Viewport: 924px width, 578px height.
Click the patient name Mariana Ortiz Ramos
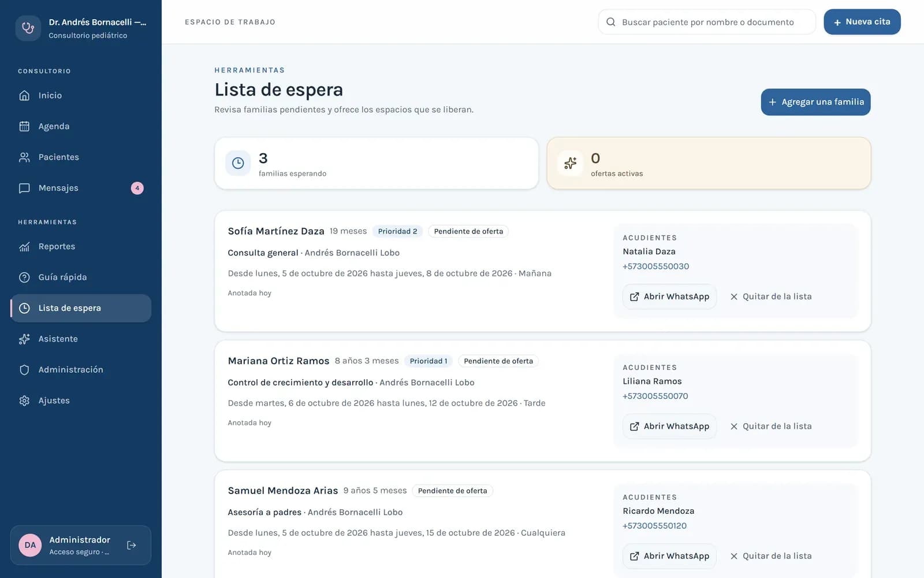coord(278,361)
